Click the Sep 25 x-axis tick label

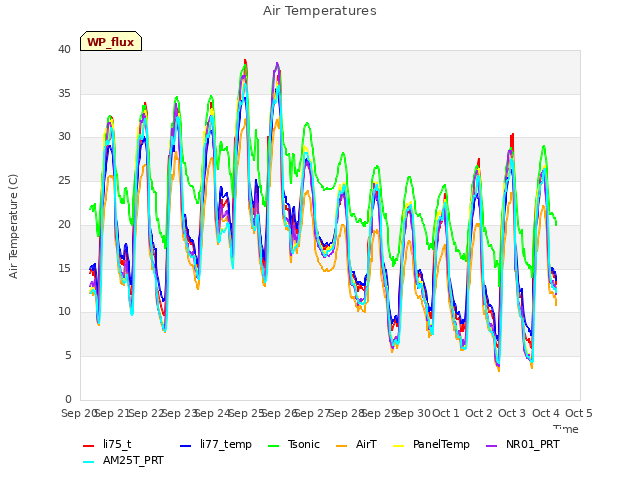[x=247, y=413]
